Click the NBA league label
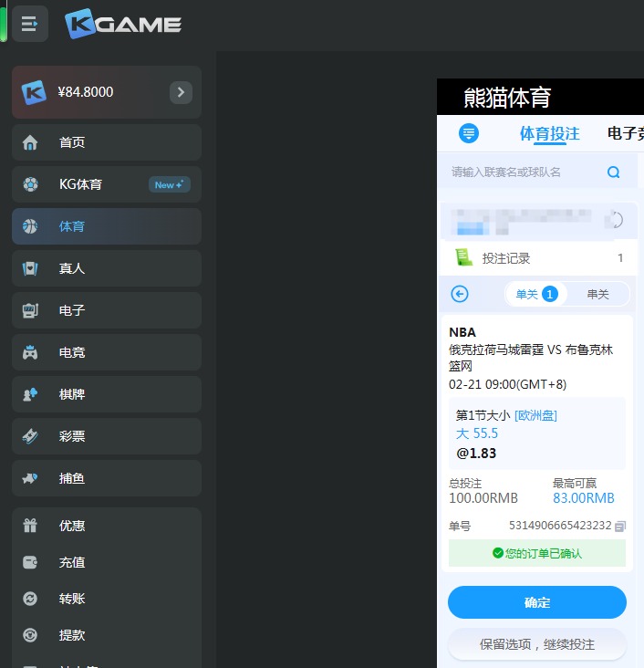 (x=462, y=332)
